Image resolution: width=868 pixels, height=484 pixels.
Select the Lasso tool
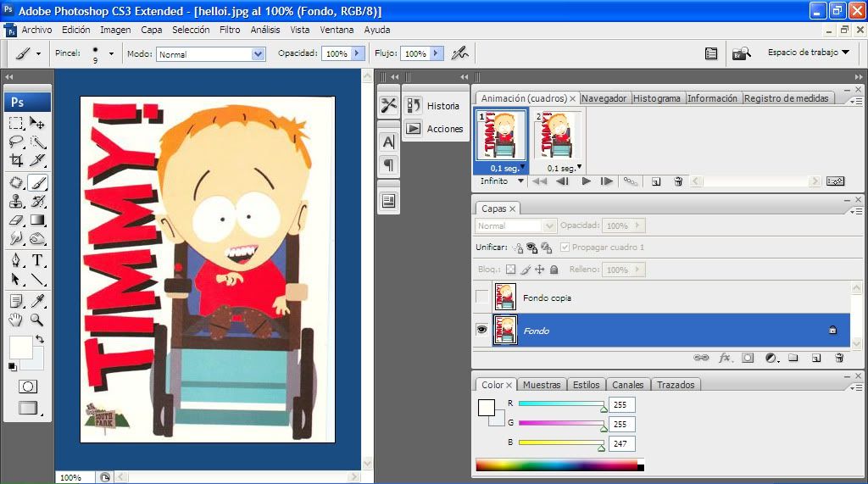pyautogui.click(x=17, y=142)
